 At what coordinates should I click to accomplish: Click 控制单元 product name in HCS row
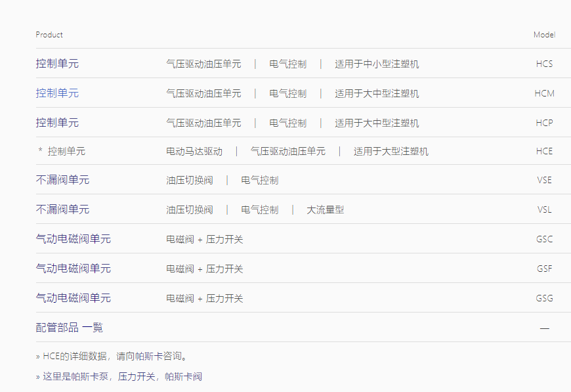[57, 64]
